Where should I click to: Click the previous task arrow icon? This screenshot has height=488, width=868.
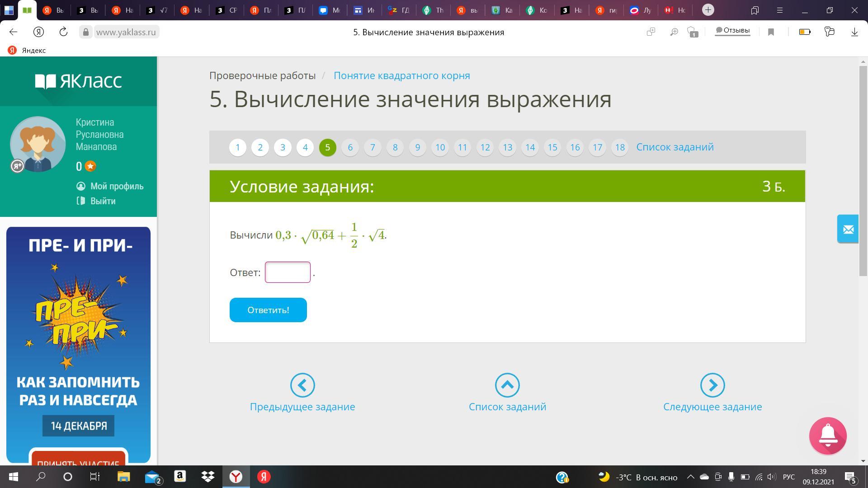tap(302, 385)
